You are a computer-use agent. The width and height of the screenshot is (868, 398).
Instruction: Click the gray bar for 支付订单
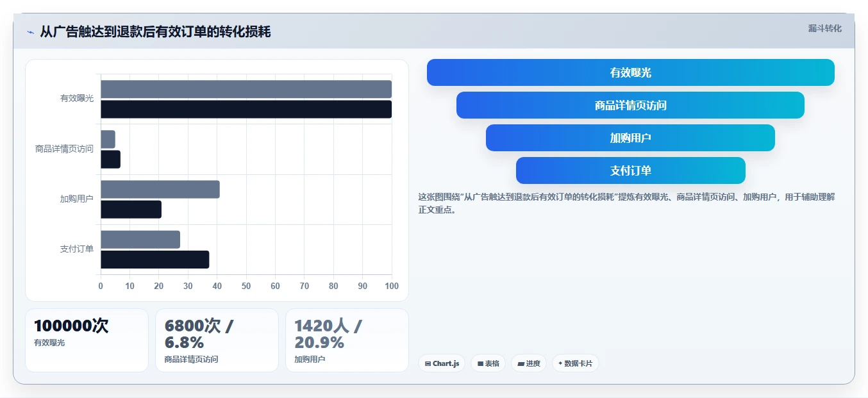(x=140, y=240)
